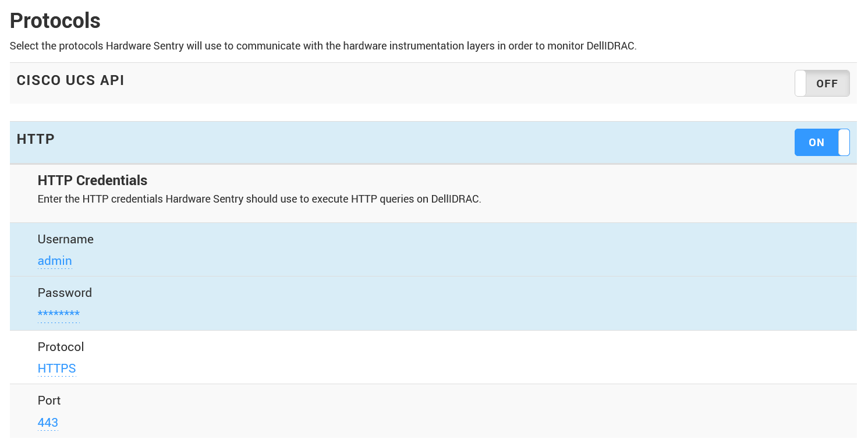
Task: Select the HTTP section header
Action: coord(36,139)
